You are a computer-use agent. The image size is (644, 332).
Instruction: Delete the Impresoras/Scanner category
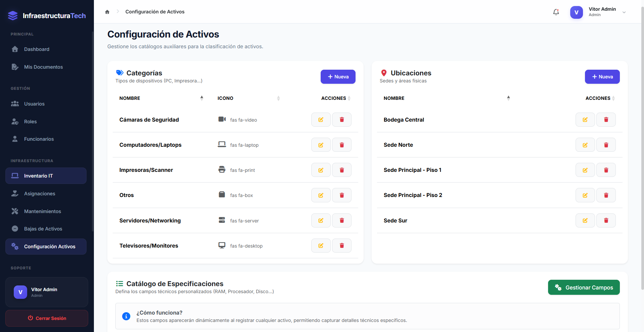tap(342, 170)
